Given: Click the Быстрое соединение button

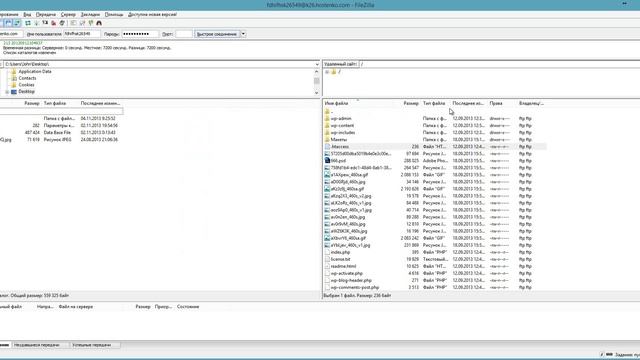Looking at the screenshot, I should point(217,34).
